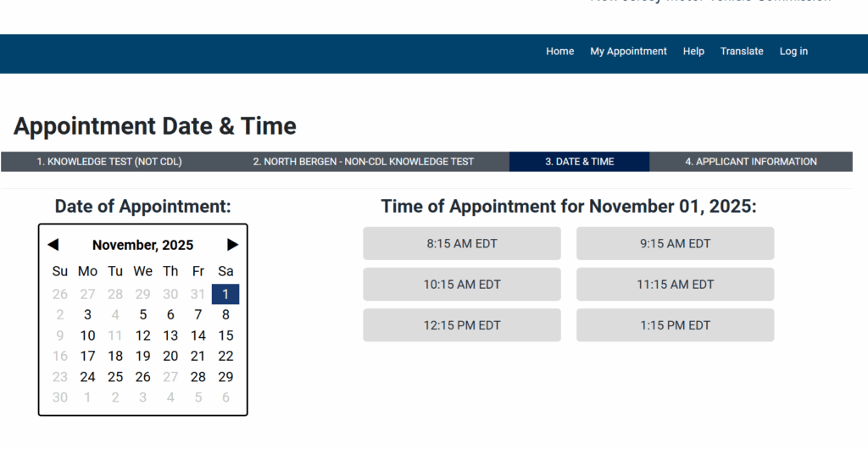Choose the 9:15 AM EDT appointment time
This screenshot has height=449, width=868.
click(x=675, y=244)
